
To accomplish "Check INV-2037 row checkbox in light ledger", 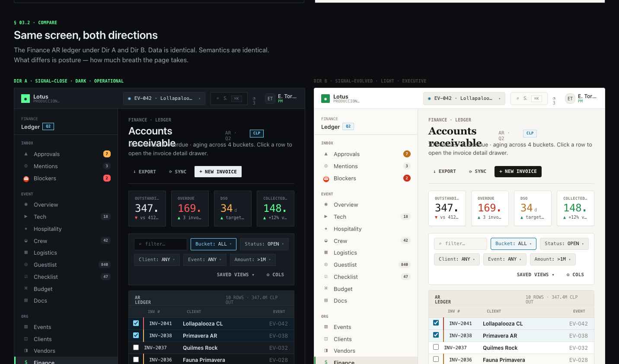I will pos(436,347).
